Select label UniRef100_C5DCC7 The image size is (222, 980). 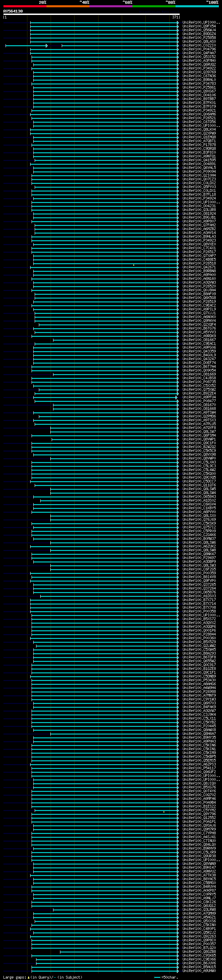[199, 481]
